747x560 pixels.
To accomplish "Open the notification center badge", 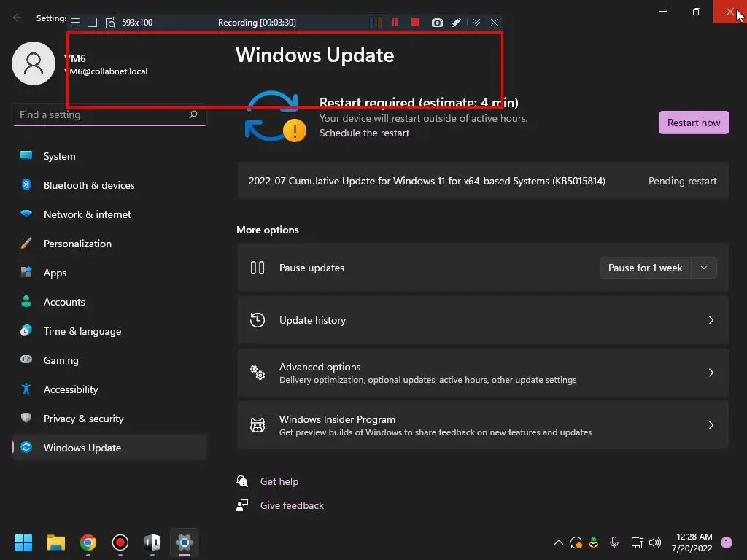I will (726, 542).
